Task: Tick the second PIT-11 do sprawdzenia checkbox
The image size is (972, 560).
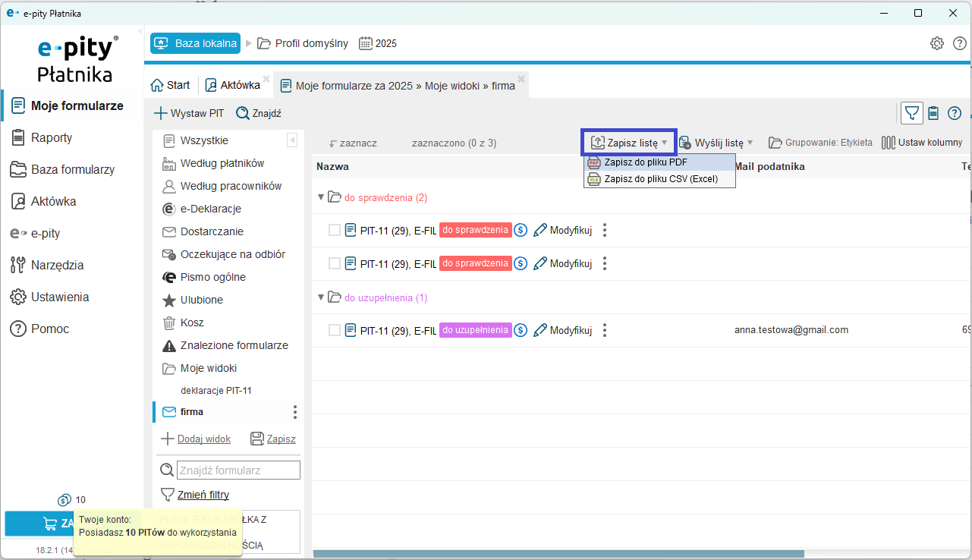Action: (x=335, y=263)
